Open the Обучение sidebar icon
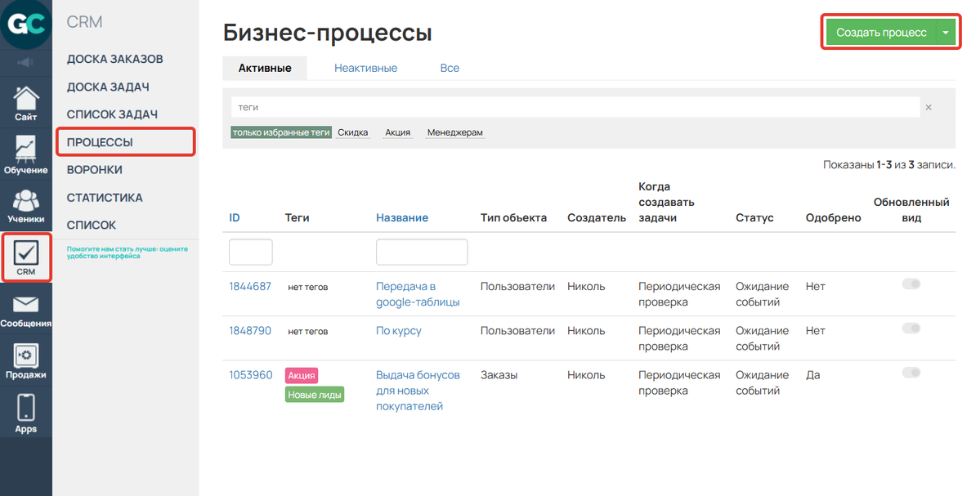The image size is (980, 496). click(x=26, y=154)
